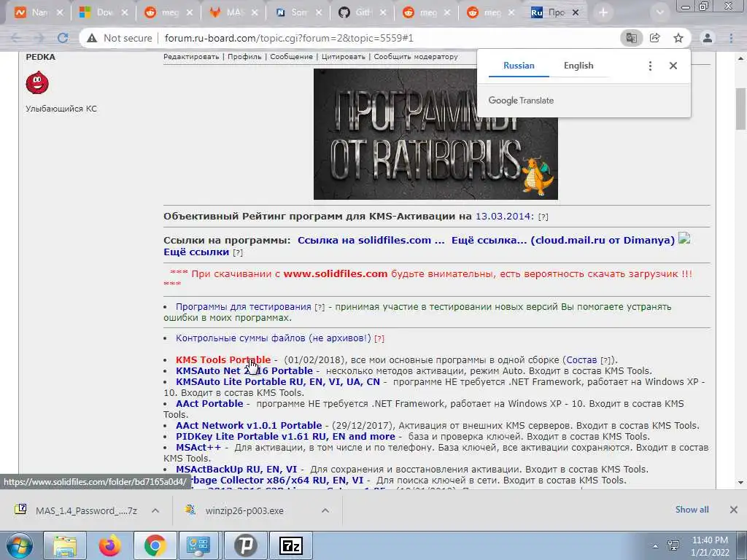747x560 pixels.
Task: Close the active Ru-Board tab
Action: pyautogui.click(x=576, y=13)
